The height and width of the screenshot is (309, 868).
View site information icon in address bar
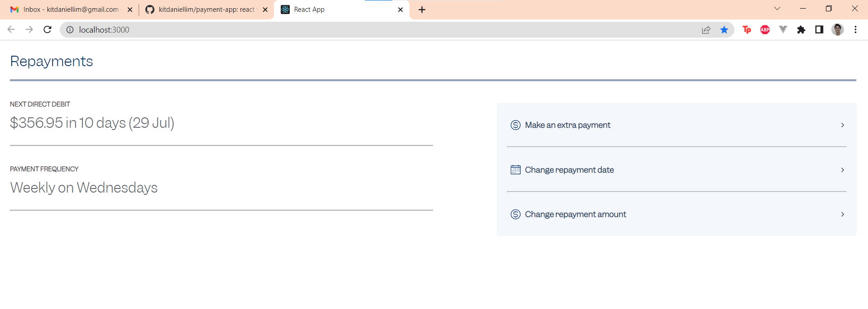[x=70, y=29]
